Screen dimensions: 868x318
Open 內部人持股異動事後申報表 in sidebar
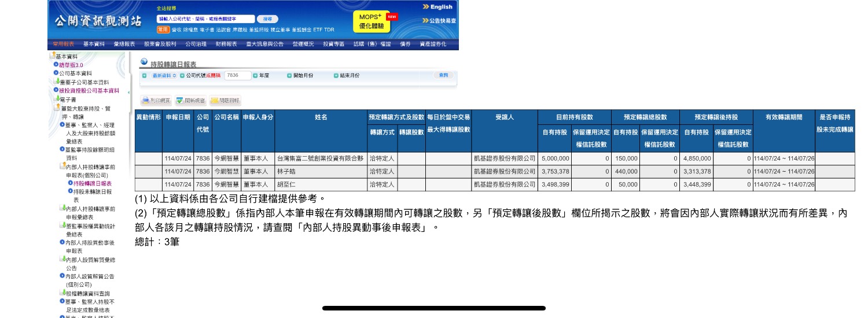coord(90,246)
